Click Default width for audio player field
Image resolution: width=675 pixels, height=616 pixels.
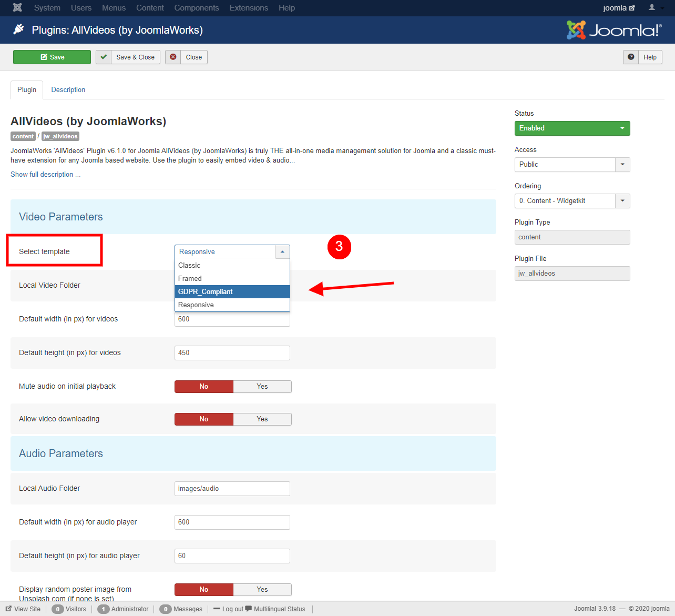pos(232,522)
